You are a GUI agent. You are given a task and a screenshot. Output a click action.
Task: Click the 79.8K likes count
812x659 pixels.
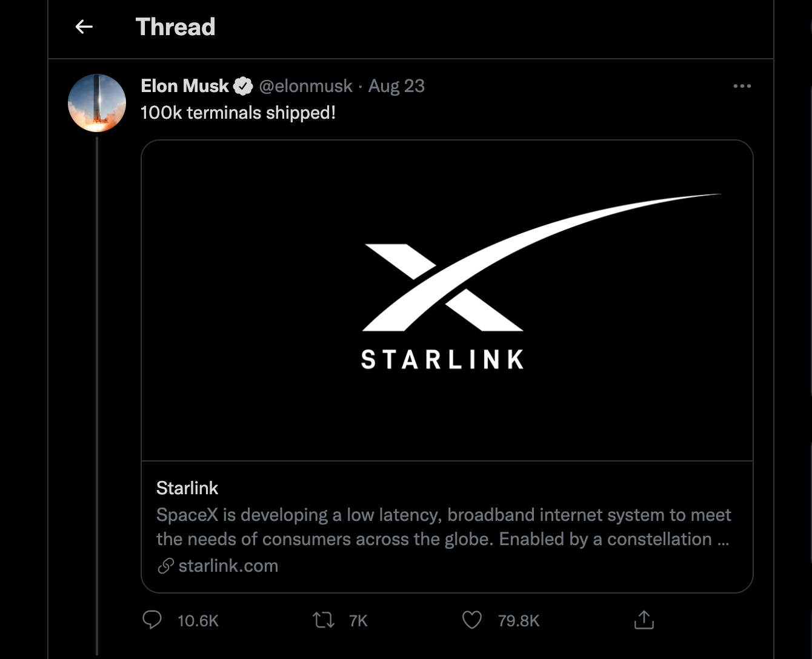[x=519, y=621]
